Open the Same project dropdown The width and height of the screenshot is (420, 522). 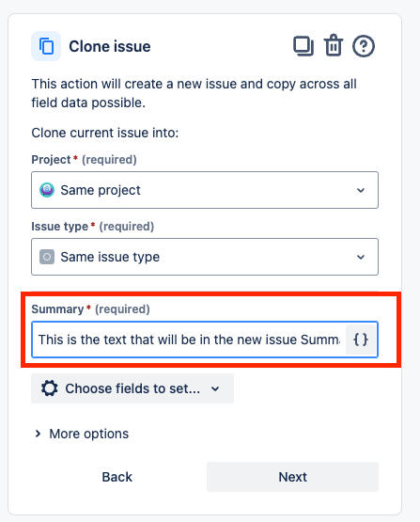(205, 190)
